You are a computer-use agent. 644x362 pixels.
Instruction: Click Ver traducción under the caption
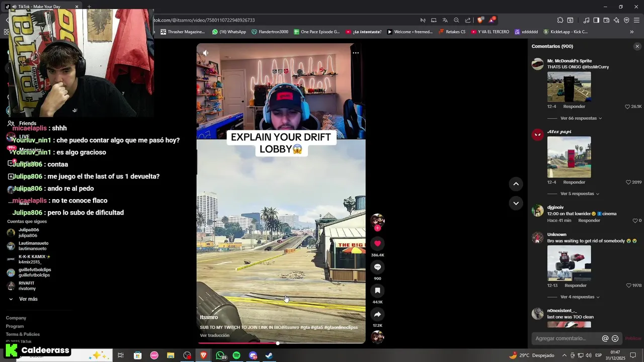[x=214, y=335]
